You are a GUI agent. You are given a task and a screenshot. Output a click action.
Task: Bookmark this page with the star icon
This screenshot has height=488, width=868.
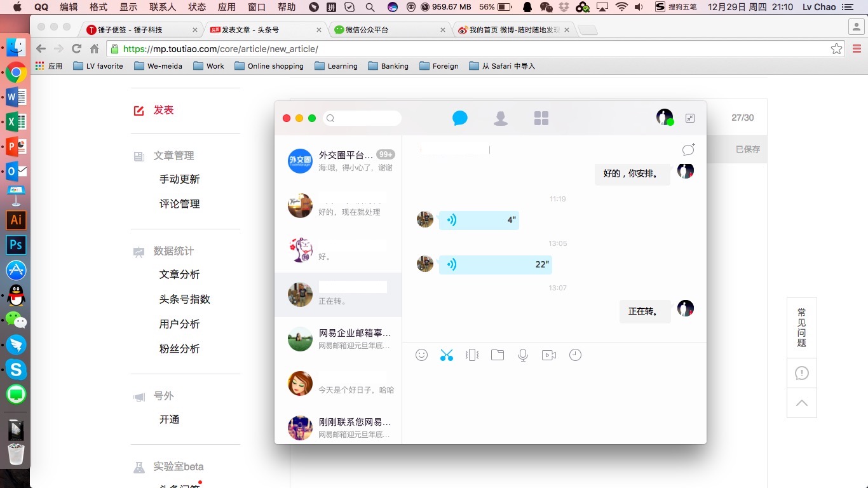point(837,48)
